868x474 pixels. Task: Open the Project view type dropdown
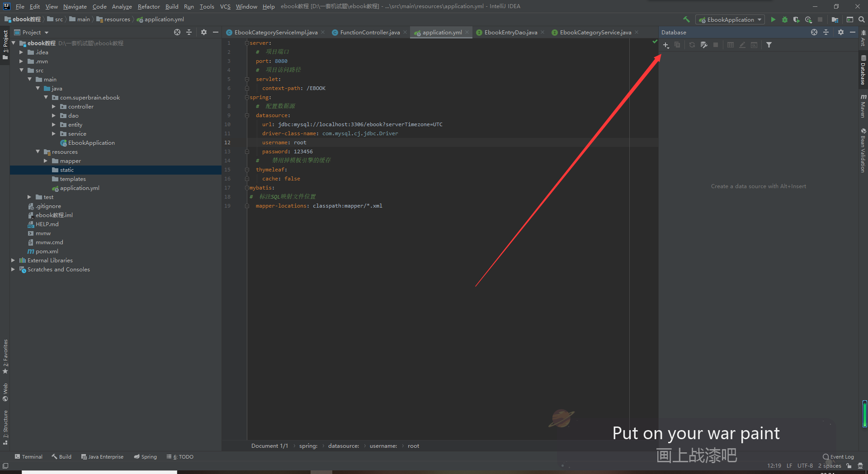pyautogui.click(x=32, y=32)
